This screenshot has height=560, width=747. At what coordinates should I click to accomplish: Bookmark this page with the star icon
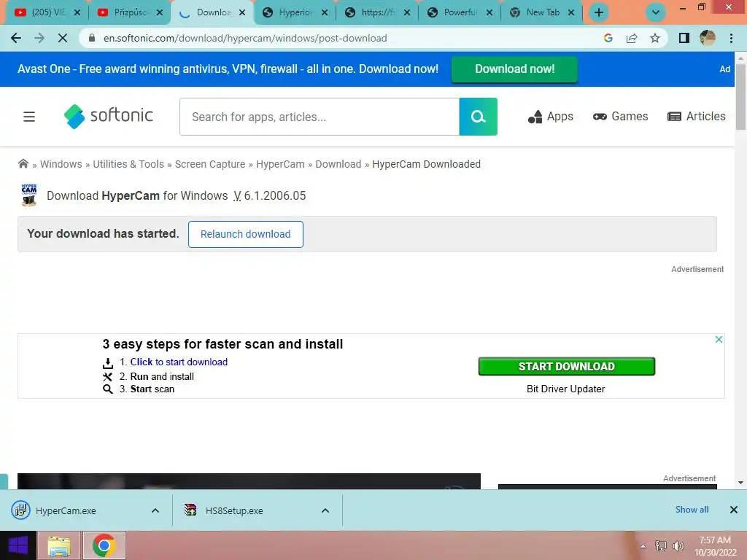point(655,38)
